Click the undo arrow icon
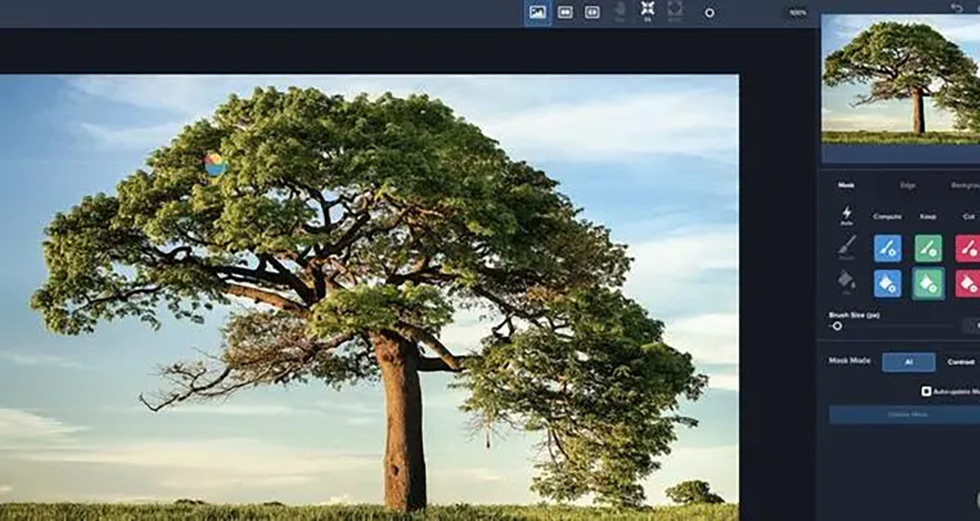The image size is (980, 521). pos(956,7)
